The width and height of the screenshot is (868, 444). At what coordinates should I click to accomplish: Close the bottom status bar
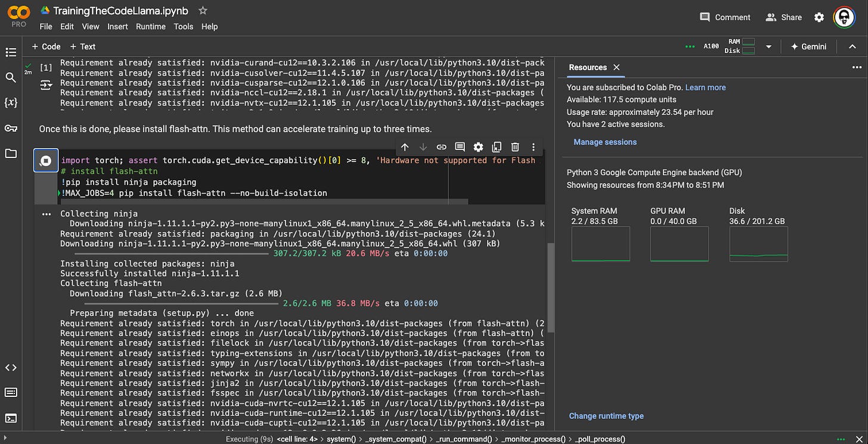pyautogui.click(x=860, y=439)
